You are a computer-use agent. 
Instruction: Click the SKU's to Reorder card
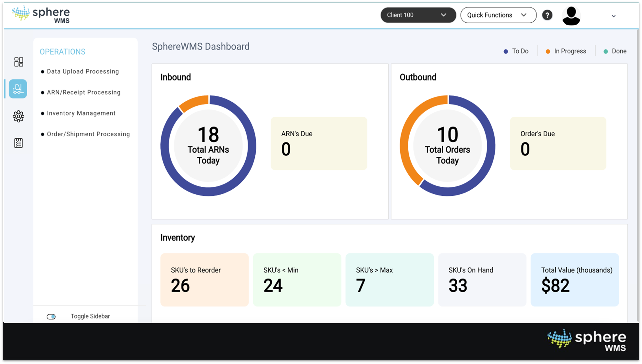click(204, 280)
